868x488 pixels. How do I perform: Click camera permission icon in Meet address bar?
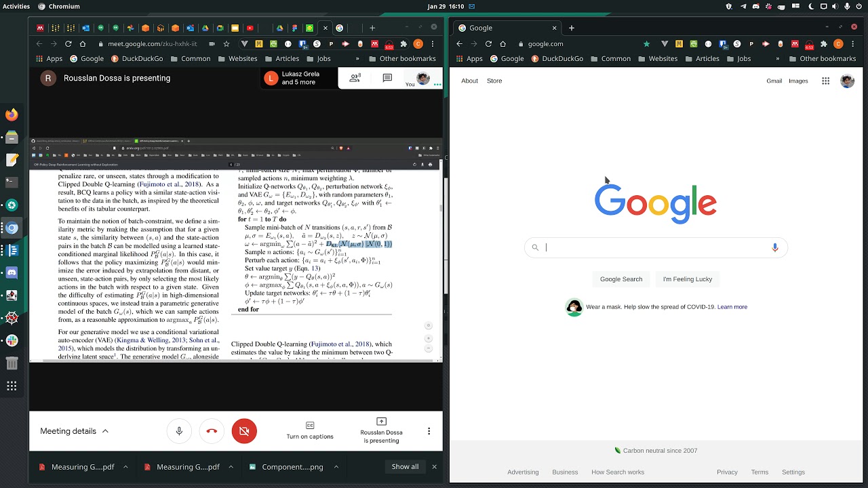[x=212, y=44]
